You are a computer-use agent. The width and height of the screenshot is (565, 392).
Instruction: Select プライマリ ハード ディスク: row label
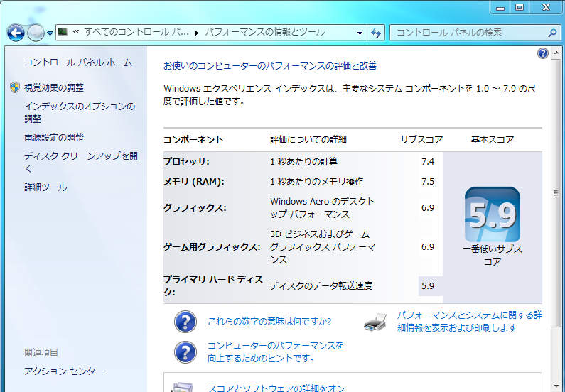tap(213, 285)
